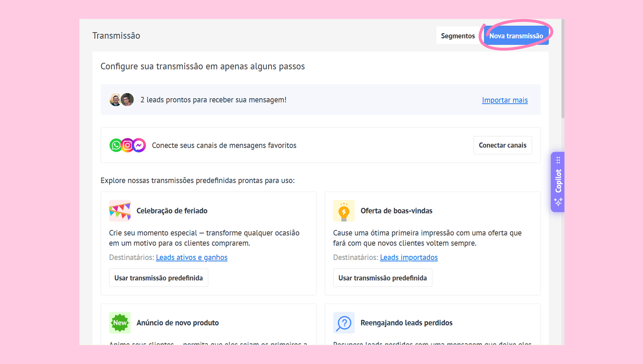The image size is (643, 364).
Task: Open the Leads ativos e ganhos link
Action: pyautogui.click(x=191, y=257)
